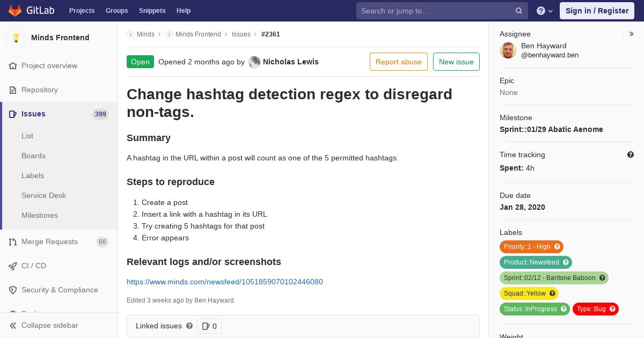Click the Merge Requests count badge 66
This screenshot has height=338, width=644.
[x=103, y=242]
